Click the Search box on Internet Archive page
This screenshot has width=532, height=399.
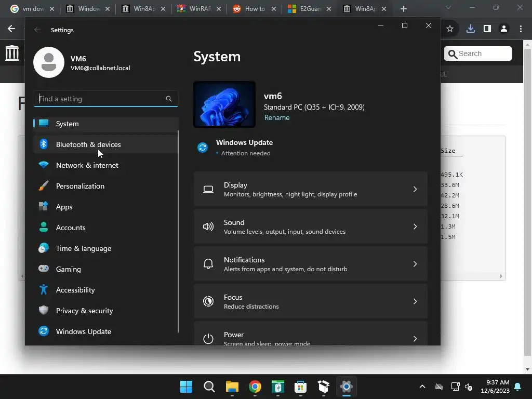478,54
